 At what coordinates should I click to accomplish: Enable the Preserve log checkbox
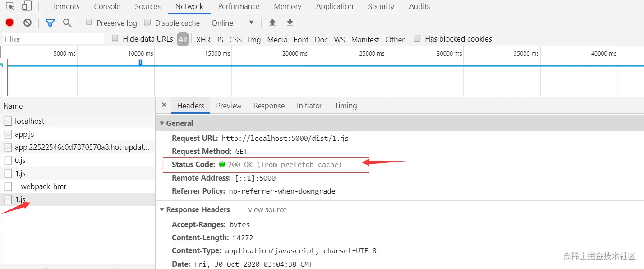[89, 22]
